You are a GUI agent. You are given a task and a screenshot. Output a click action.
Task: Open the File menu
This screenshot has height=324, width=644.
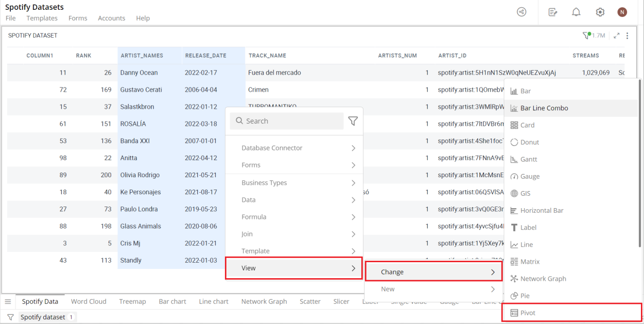tap(10, 18)
